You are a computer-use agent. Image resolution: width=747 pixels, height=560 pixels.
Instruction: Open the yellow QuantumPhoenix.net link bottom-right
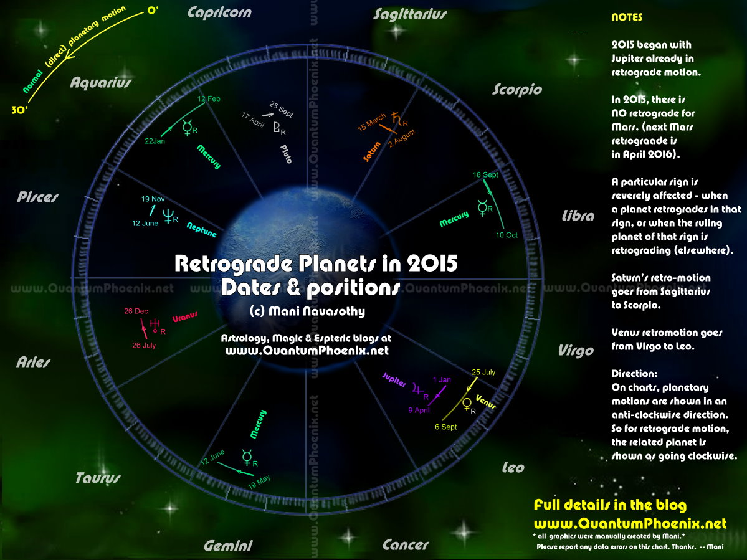point(630,523)
